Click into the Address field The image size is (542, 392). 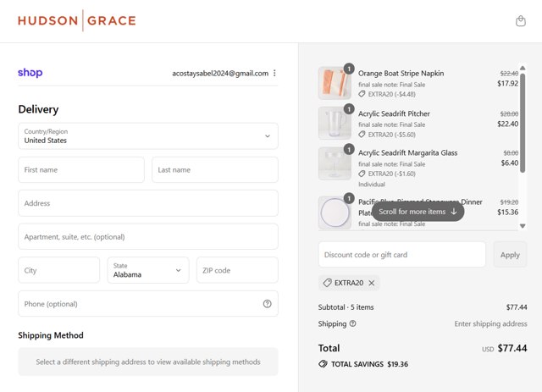point(148,203)
